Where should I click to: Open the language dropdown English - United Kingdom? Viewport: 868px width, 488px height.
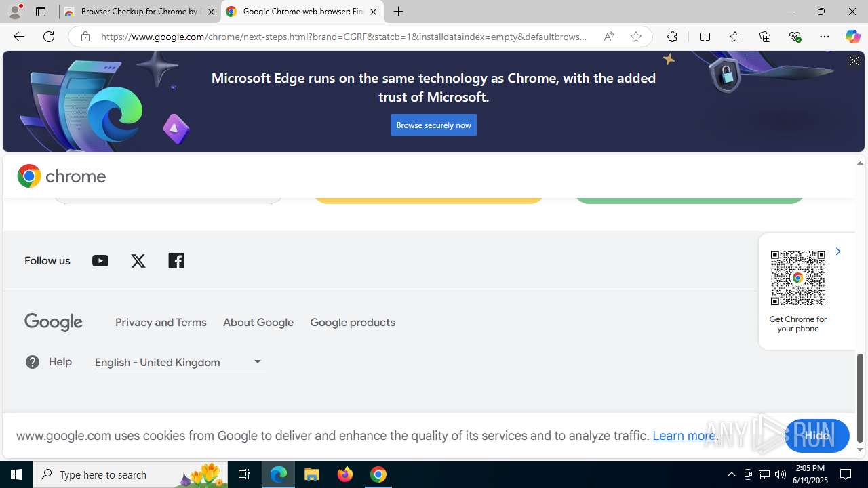pos(180,362)
